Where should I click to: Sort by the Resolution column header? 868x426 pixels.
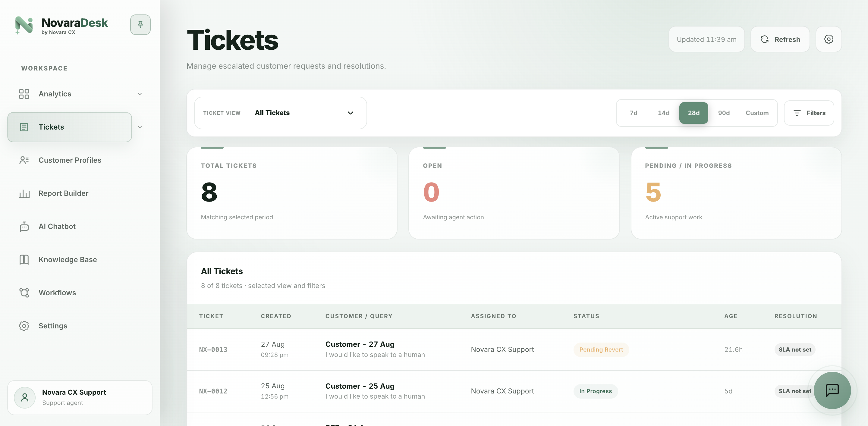[795, 316]
